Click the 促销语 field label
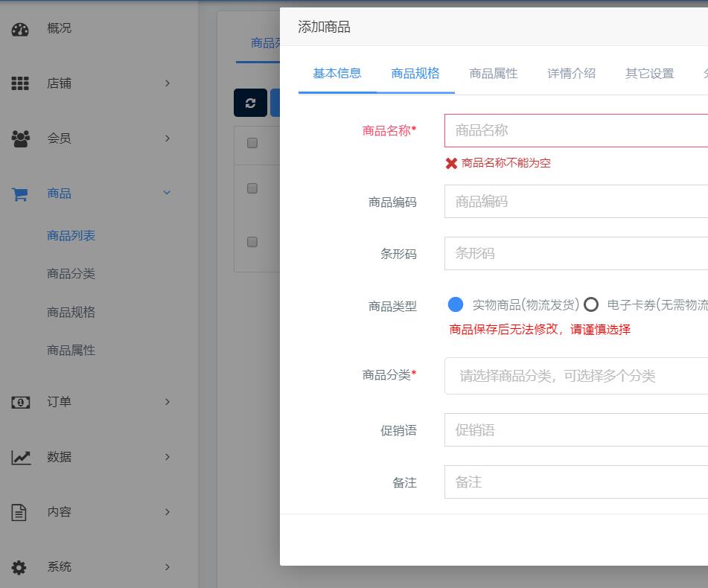 pyautogui.click(x=398, y=431)
